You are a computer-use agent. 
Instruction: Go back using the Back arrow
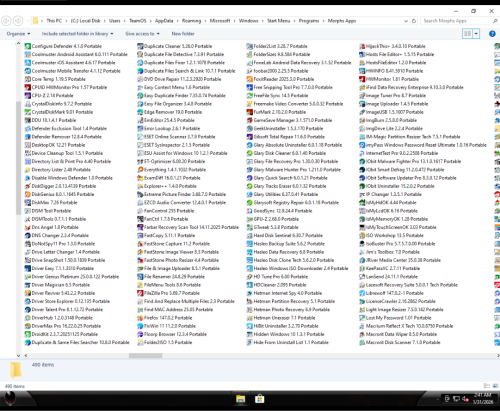[x=6, y=21]
